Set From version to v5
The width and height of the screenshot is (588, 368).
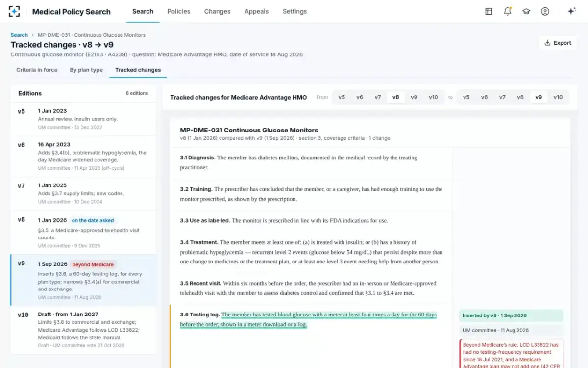342,97
